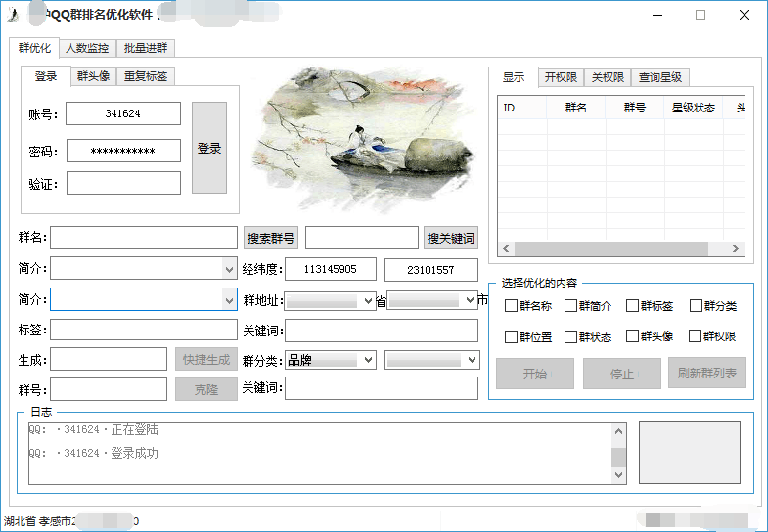Image resolution: width=768 pixels, height=532 pixels.
Task: Expand the second 简介 dropdown
Action: (229, 299)
